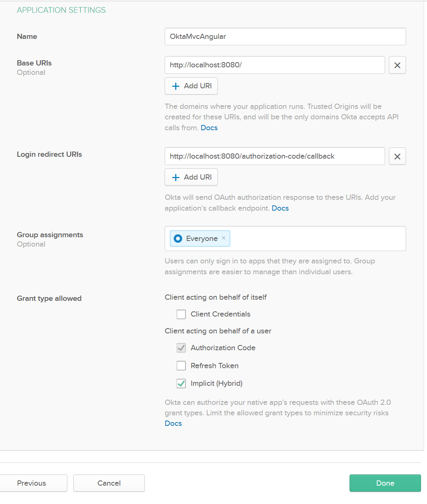The height and width of the screenshot is (504, 427).
Task: Open the callback endpoint Docs link
Action: pyautogui.click(x=280, y=208)
